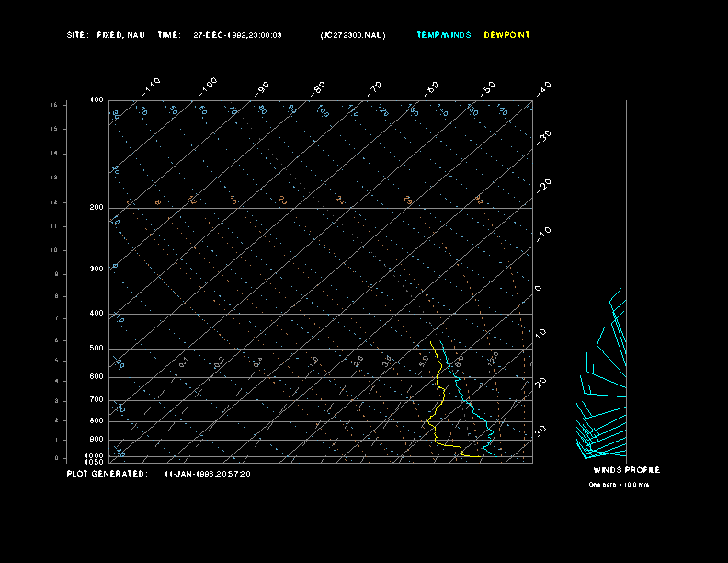Click the site name FIXED, NAU

[120, 35]
